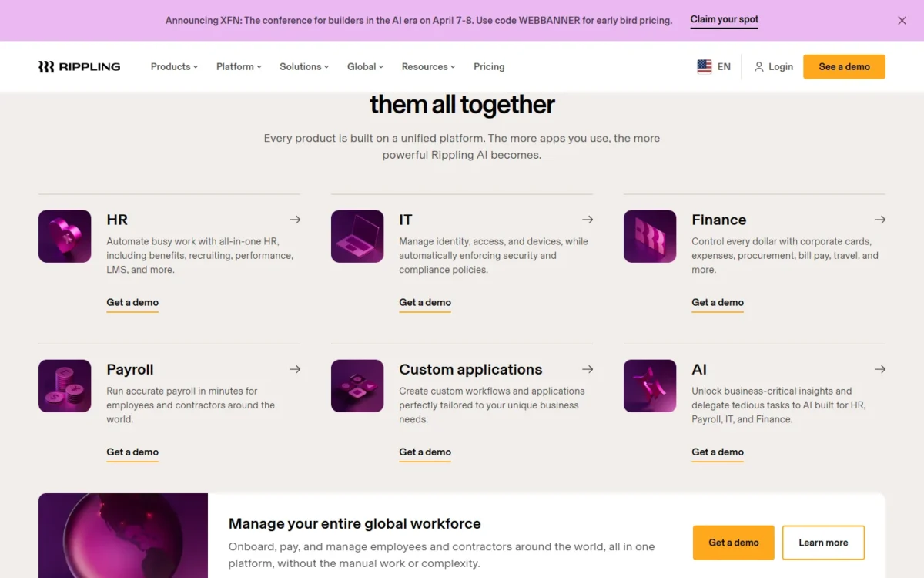Open the Finance product icon
The width and height of the screenshot is (924, 578).
(650, 237)
